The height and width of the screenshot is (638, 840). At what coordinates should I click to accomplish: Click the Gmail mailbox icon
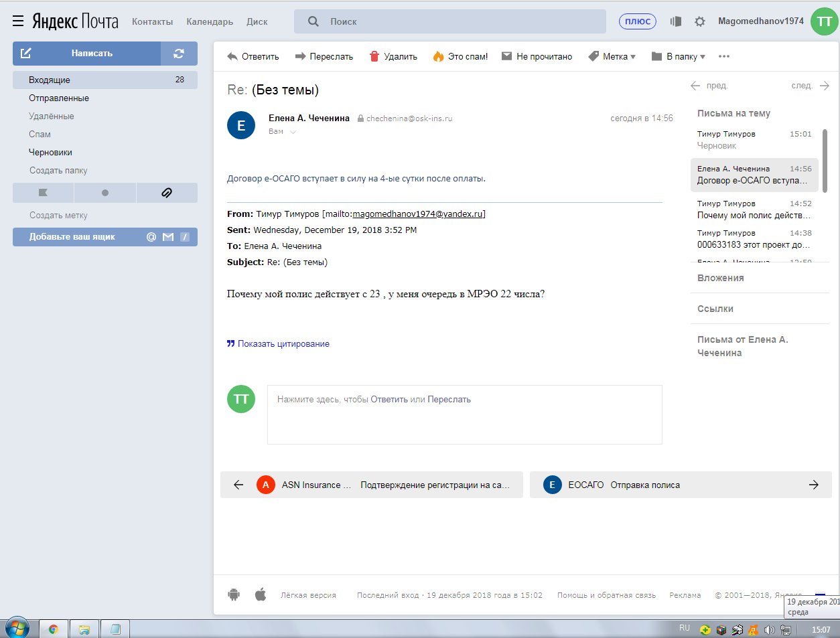(x=168, y=237)
